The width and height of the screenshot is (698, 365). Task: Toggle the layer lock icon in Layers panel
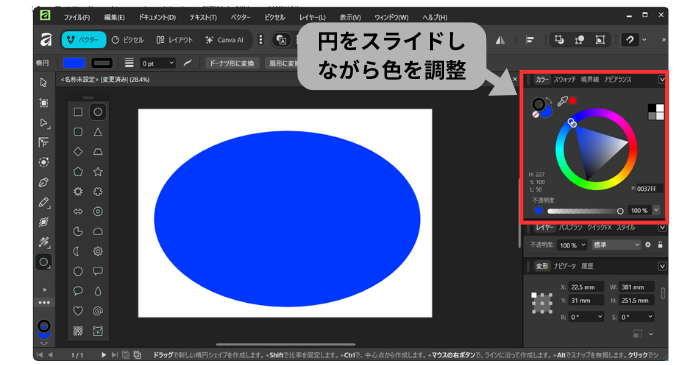660,245
